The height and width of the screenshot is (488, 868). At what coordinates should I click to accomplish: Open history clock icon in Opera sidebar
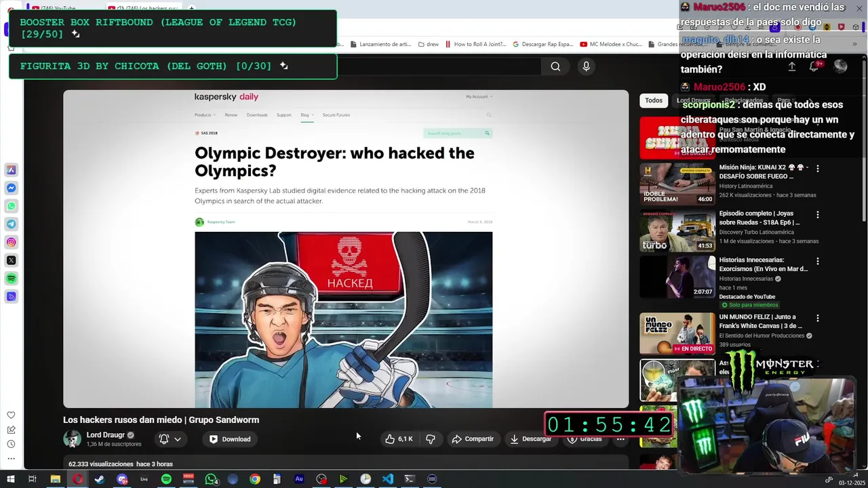(x=11, y=444)
